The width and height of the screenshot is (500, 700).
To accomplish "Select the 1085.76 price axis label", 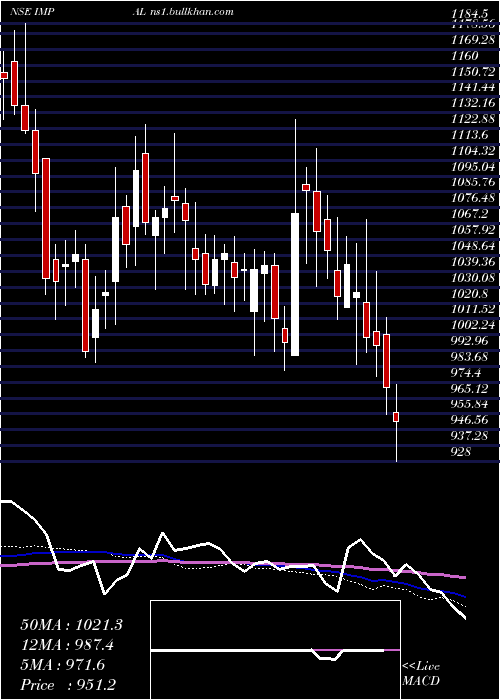I will (473, 182).
